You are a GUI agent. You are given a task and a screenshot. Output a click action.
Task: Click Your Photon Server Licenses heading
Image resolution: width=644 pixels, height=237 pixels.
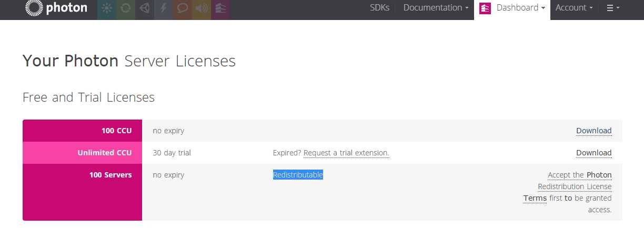(129, 61)
